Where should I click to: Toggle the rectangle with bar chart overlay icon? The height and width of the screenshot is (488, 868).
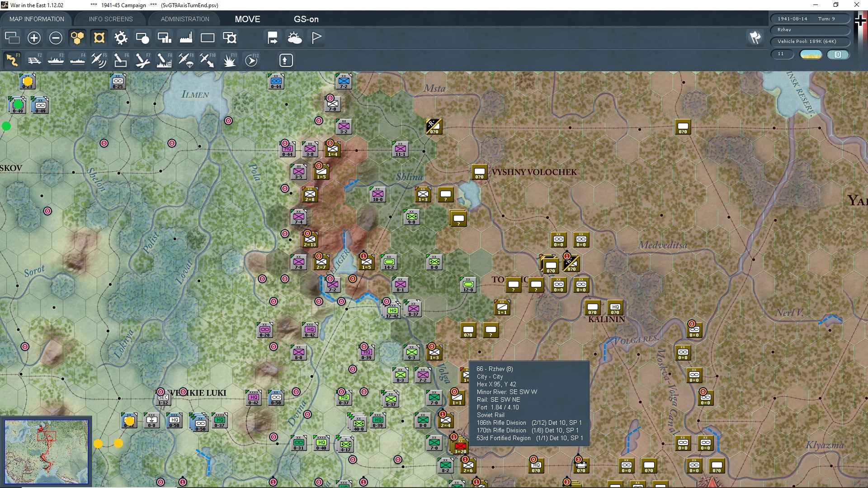tap(164, 38)
